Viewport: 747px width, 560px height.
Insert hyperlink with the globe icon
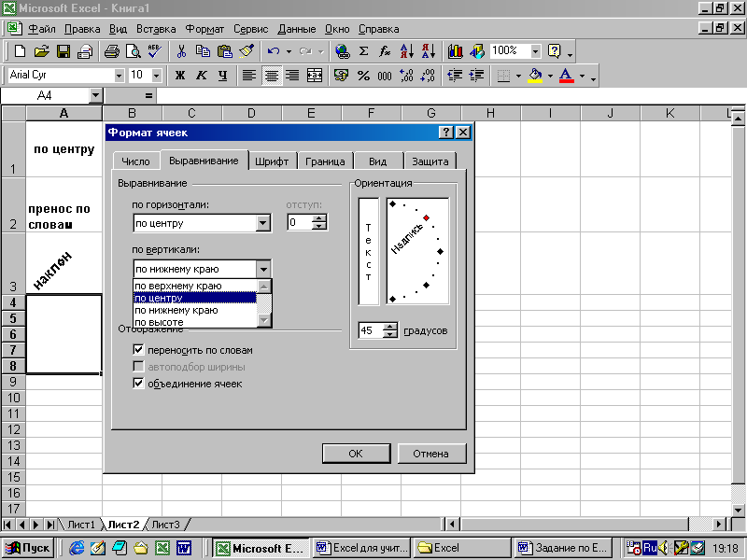[342, 51]
